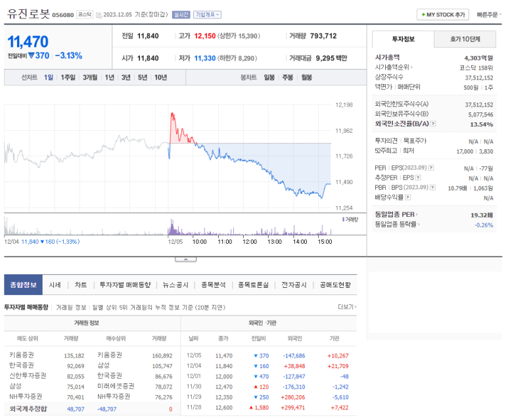
Task: Open the 투자정보 tab
Action: pos(403,39)
